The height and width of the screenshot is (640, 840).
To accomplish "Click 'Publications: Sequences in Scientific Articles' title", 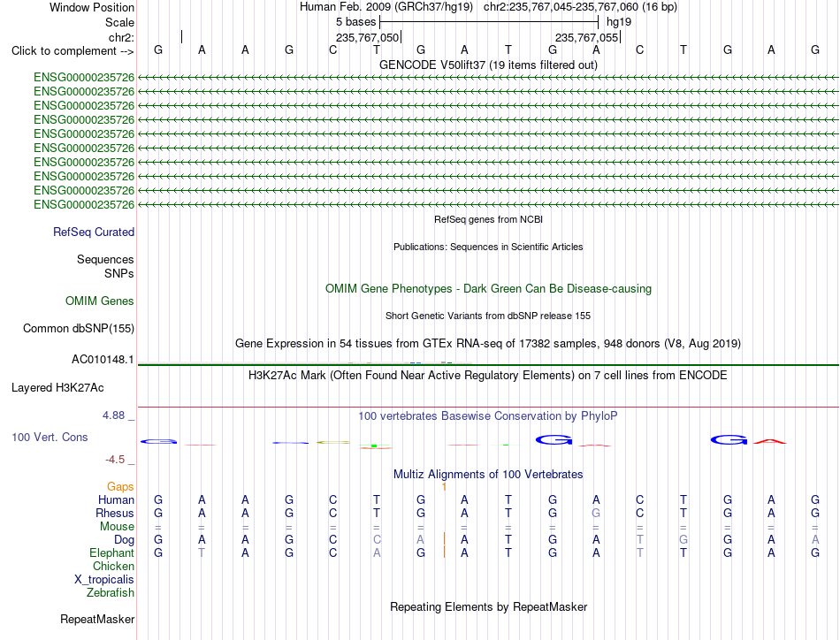I will (x=488, y=247).
